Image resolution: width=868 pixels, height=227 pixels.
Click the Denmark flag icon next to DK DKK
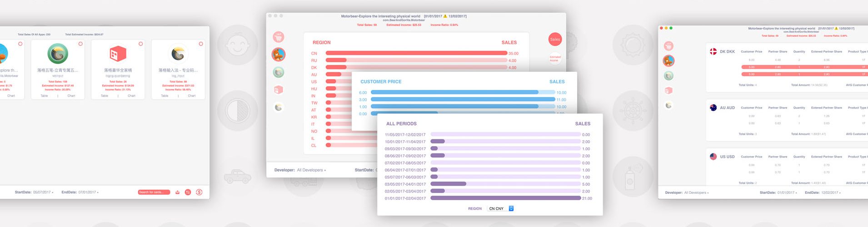713,52
